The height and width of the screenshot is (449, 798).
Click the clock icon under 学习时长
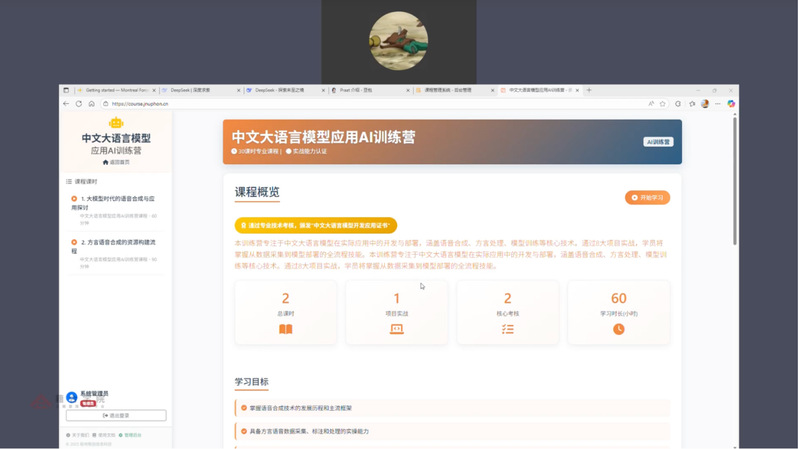619,329
